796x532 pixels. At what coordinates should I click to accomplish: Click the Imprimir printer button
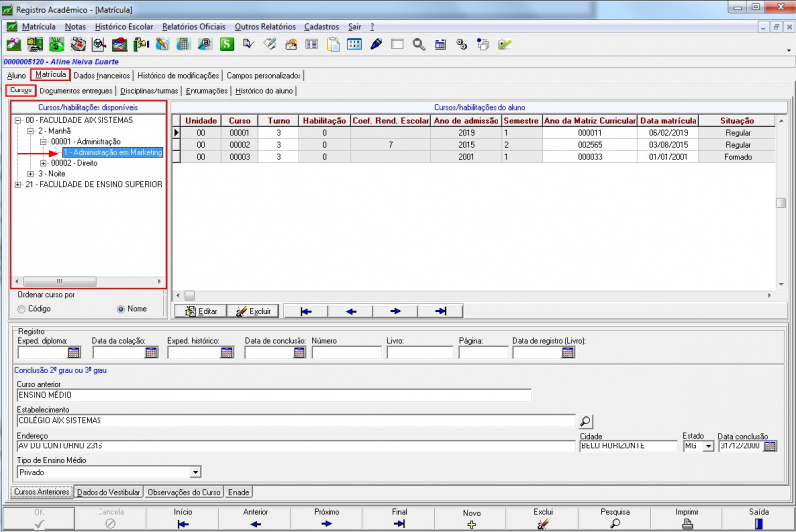[688, 518]
